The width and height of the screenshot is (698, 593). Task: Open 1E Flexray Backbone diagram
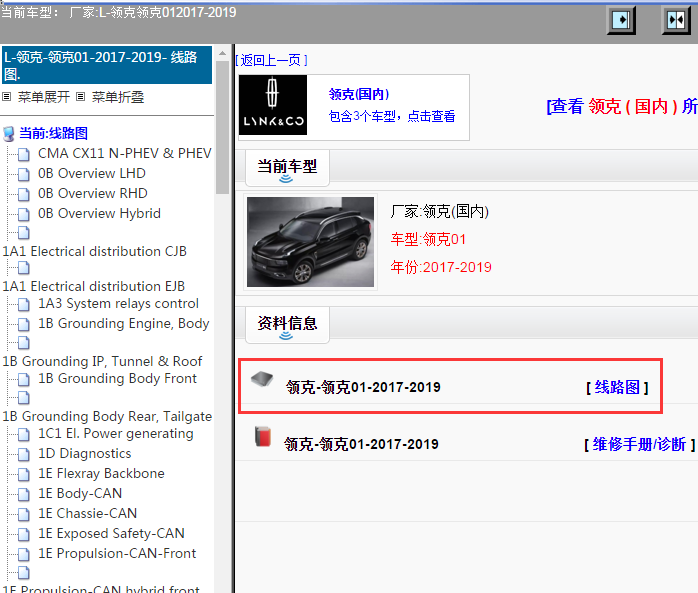(x=101, y=473)
